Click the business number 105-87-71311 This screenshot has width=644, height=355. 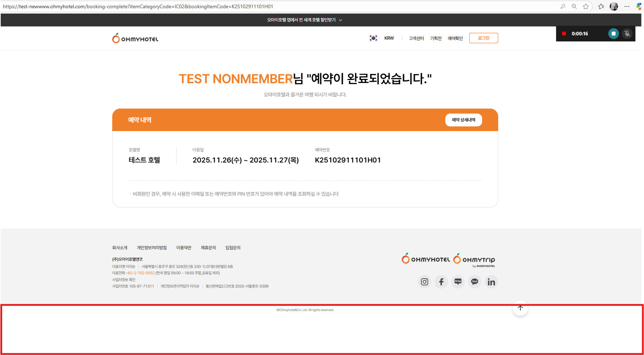pyautogui.click(x=142, y=286)
